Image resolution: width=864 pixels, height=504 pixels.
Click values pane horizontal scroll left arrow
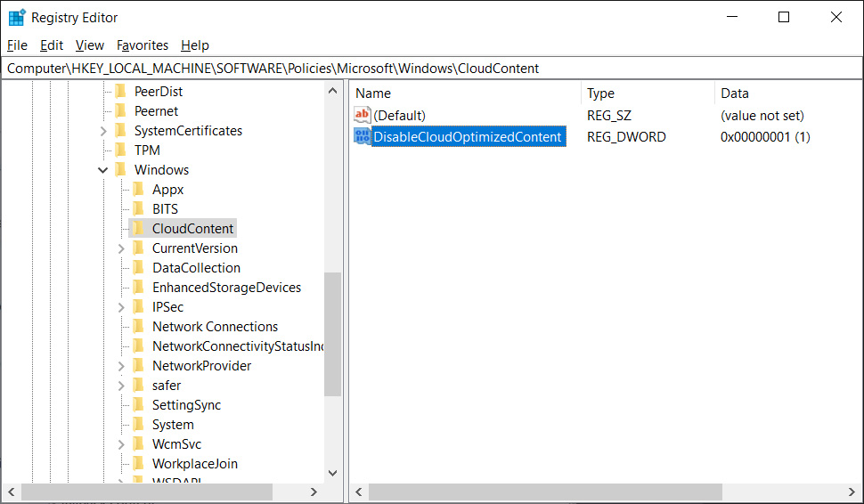(x=359, y=492)
